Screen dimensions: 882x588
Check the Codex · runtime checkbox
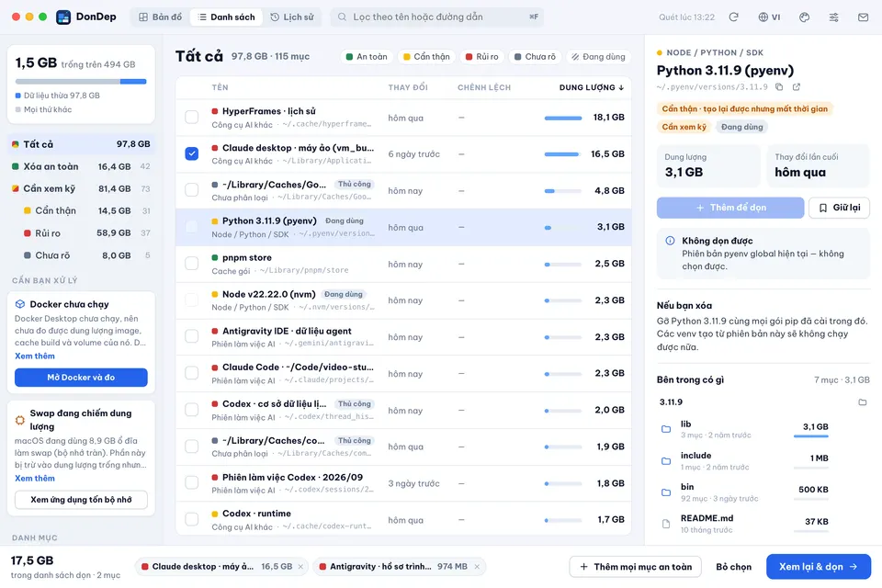click(192, 519)
